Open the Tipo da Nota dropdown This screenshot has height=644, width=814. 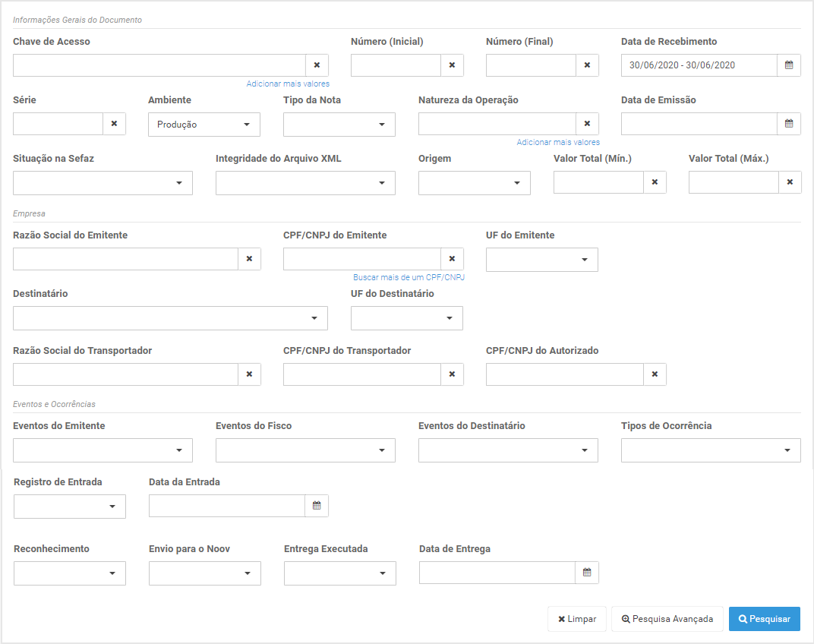click(339, 125)
